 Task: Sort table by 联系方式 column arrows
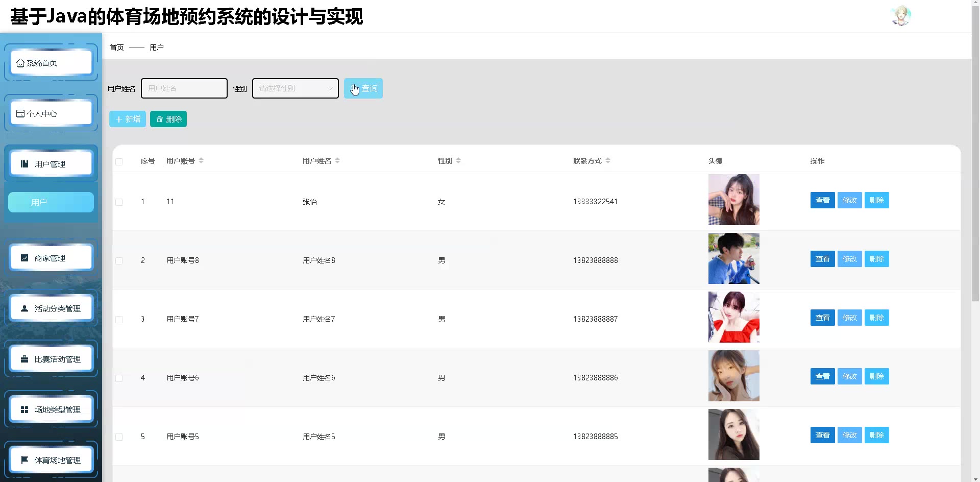[x=608, y=160]
